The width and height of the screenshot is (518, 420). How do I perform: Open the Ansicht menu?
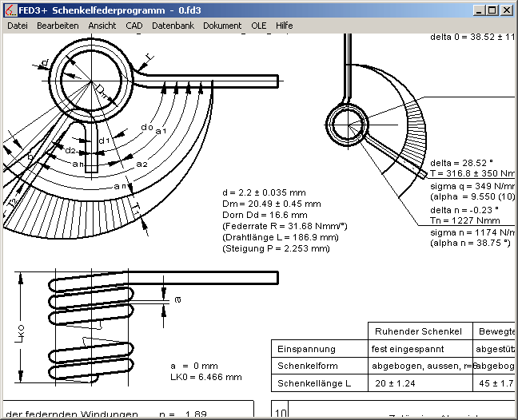[102, 26]
